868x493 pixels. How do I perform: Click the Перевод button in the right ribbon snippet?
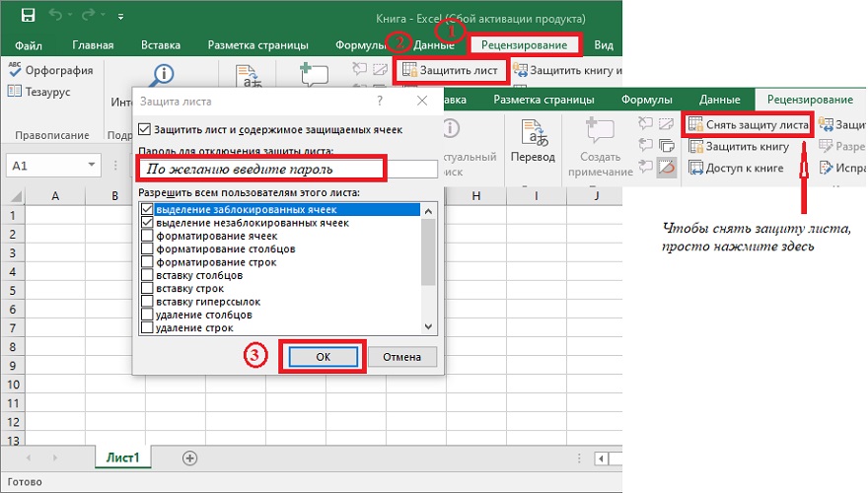(x=533, y=142)
